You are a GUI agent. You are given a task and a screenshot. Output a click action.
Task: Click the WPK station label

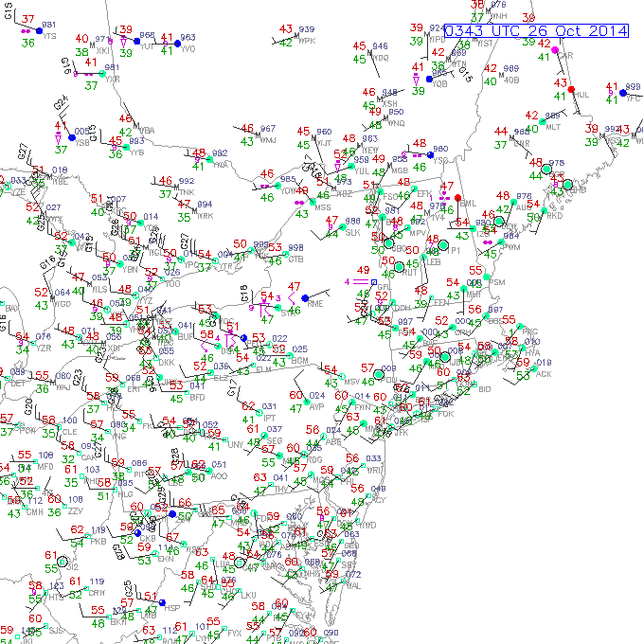click(x=307, y=41)
